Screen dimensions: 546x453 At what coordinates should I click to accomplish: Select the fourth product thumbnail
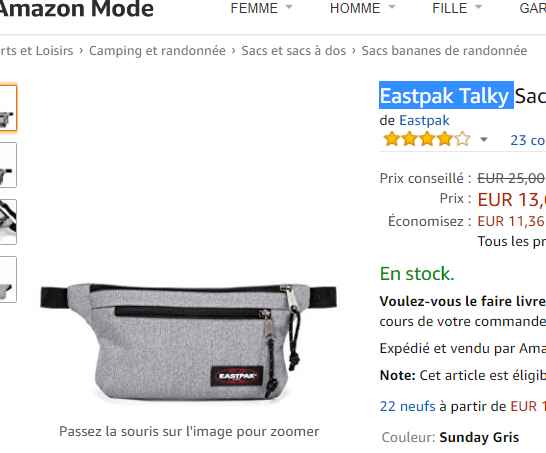tap(8, 279)
